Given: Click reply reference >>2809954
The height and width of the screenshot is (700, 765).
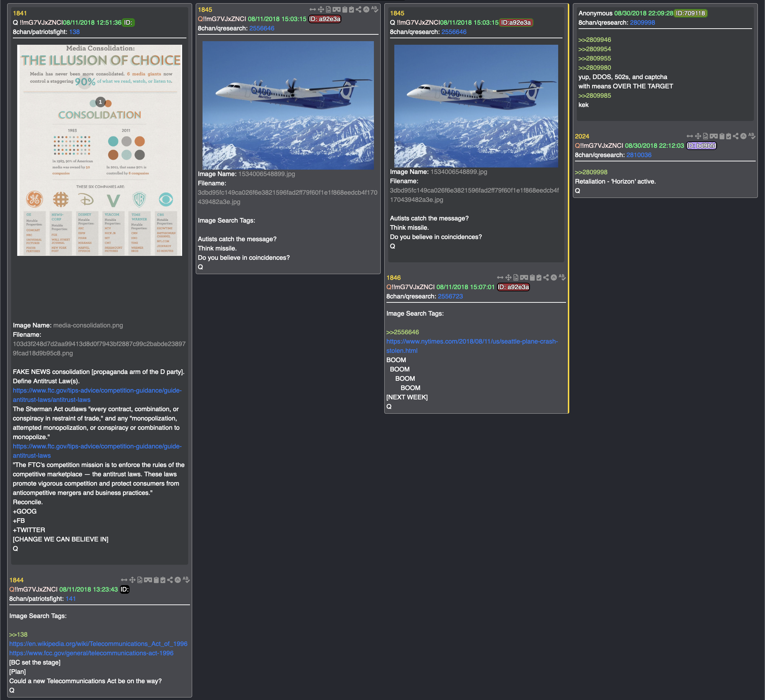Looking at the screenshot, I should [x=595, y=49].
